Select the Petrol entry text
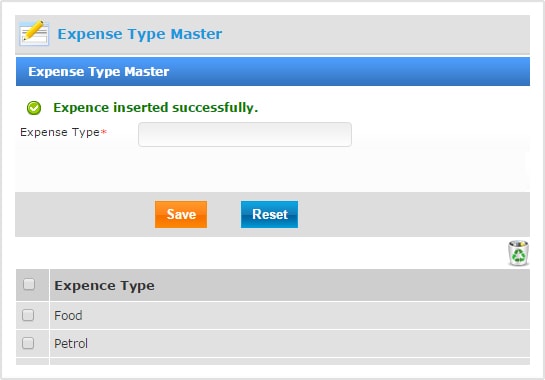545x380 pixels. 71,343
